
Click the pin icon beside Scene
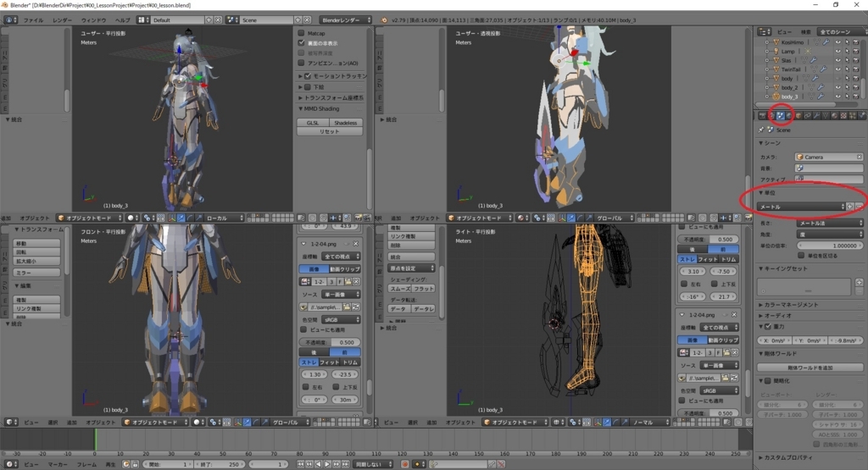click(761, 130)
